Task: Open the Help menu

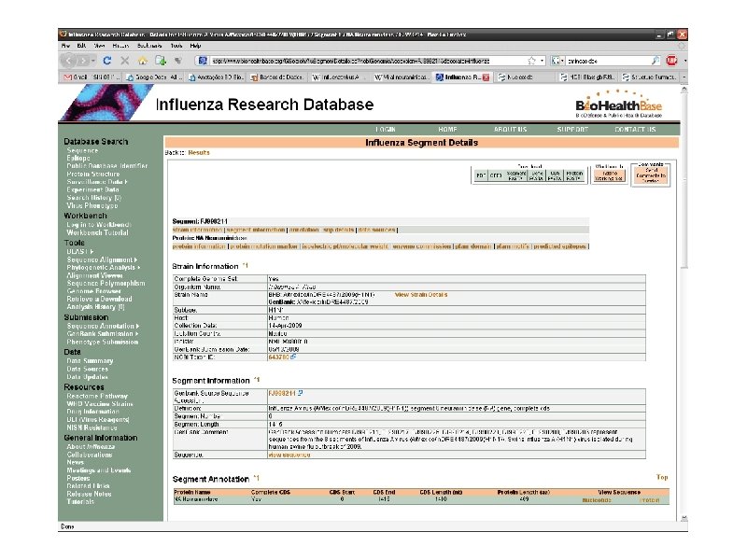Action: tap(195, 46)
